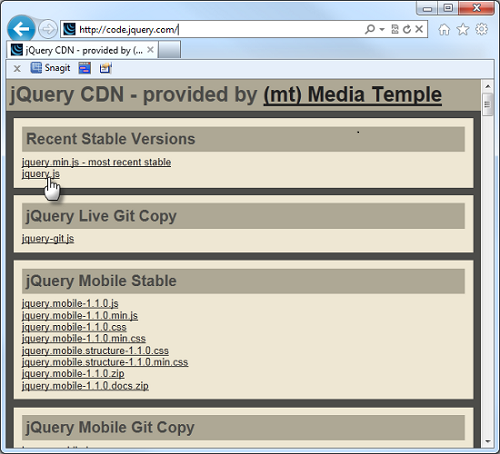Viewport: 500px width, 454px height.
Task: Click the scrollbar up arrow
Action: point(488,86)
